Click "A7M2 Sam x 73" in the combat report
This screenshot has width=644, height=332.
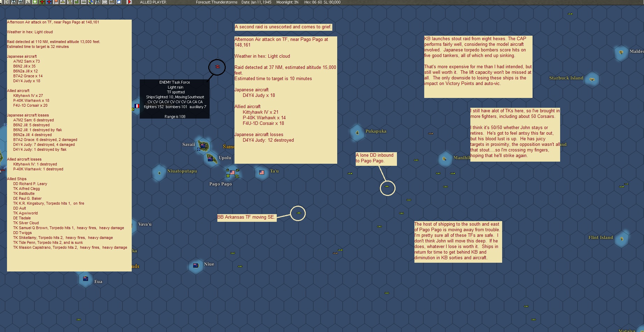point(27,61)
